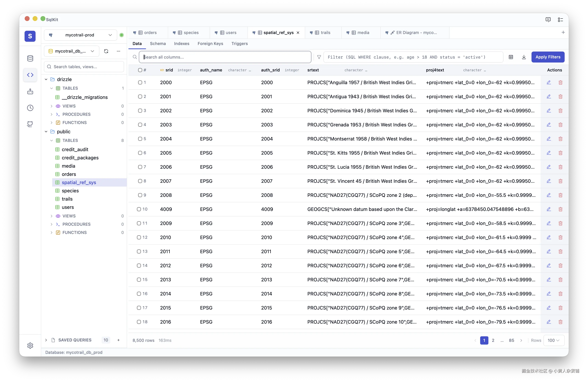
Task: Go to page 2 of results
Action: pos(493,340)
